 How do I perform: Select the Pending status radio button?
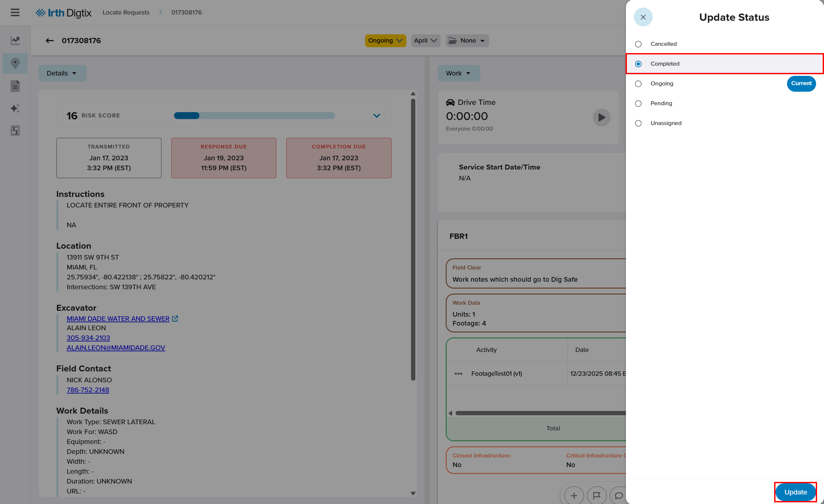coord(638,104)
